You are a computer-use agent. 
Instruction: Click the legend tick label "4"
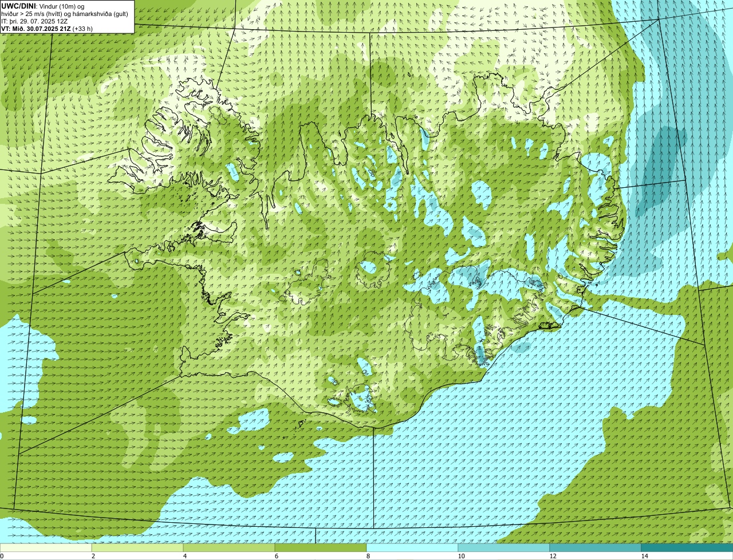tap(184, 556)
